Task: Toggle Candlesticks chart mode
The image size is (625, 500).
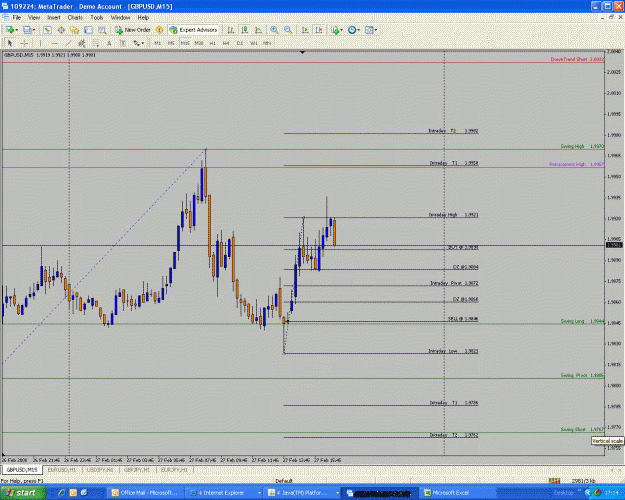Action: [x=244, y=30]
